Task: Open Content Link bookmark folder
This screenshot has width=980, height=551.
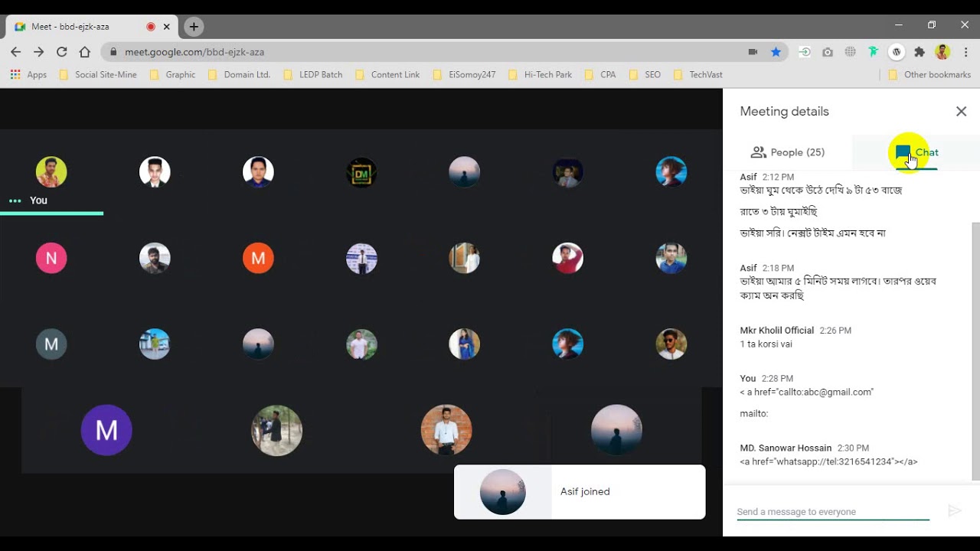Action: coord(387,75)
